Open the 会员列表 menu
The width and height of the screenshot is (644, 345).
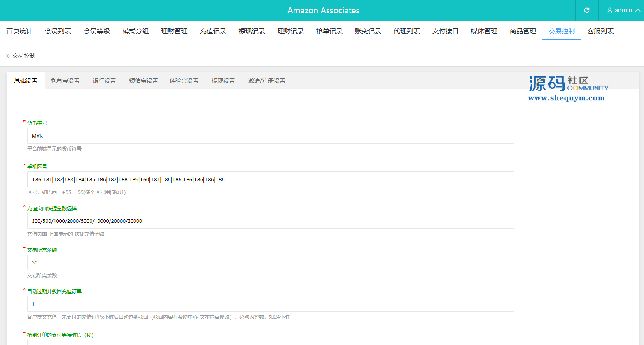[x=58, y=31]
